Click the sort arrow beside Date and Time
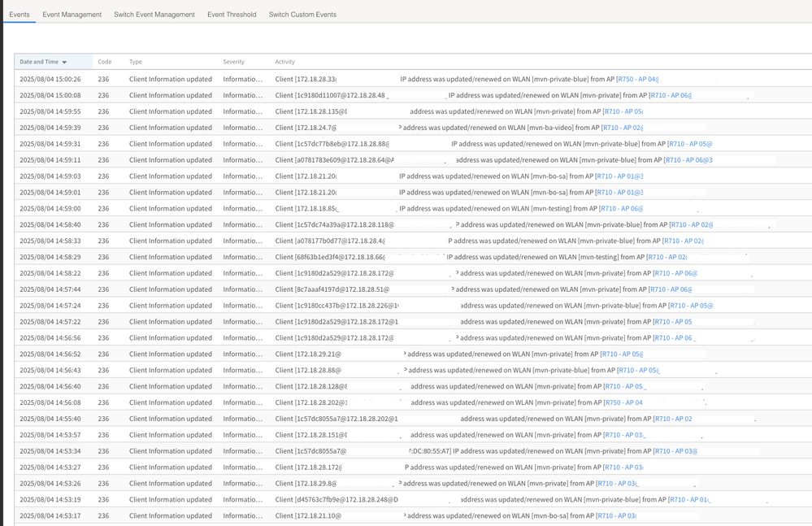The width and height of the screenshot is (812, 526). point(65,63)
